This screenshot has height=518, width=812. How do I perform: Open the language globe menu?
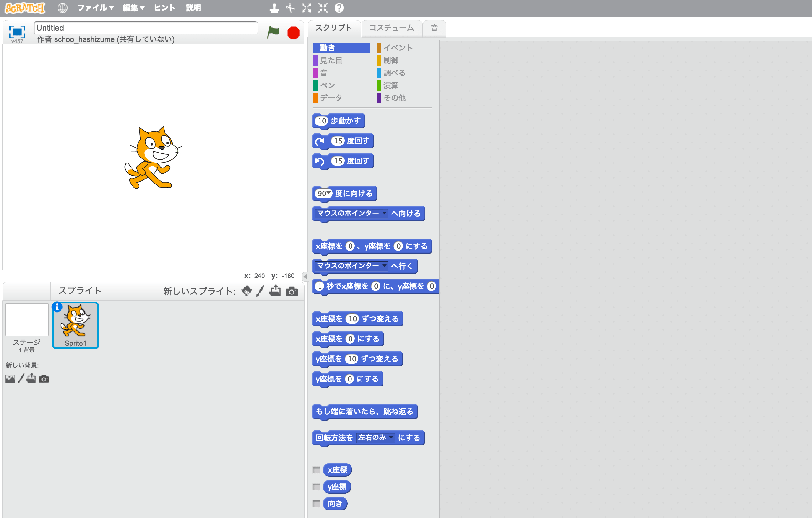pos(62,8)
